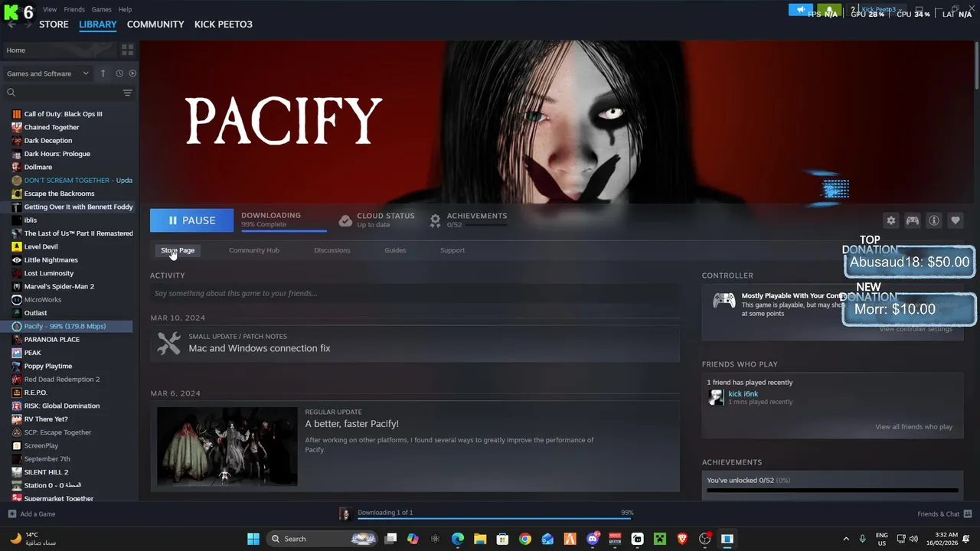This screenshot has width=980, height=551.
Task: Go to the COMMUNITY section
Action: [x=155, y=24]
